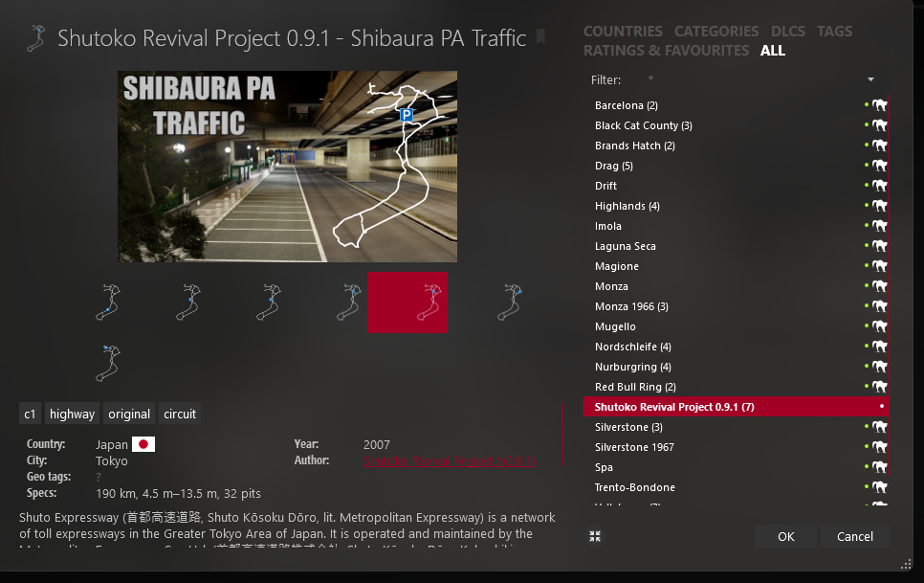Click the Kunos cat icon in Magione row
The height and width of the screenshot is (583, 924).
click(880, 266)
